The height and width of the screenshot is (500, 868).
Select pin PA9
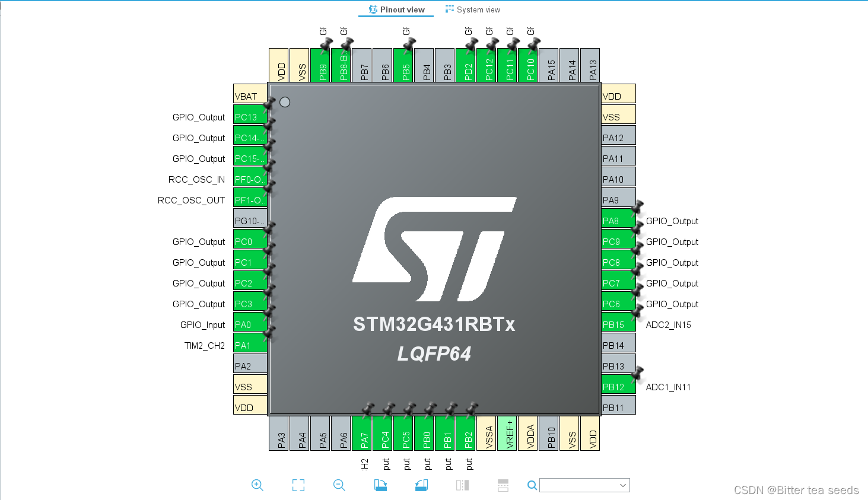[x=618, y=198]
